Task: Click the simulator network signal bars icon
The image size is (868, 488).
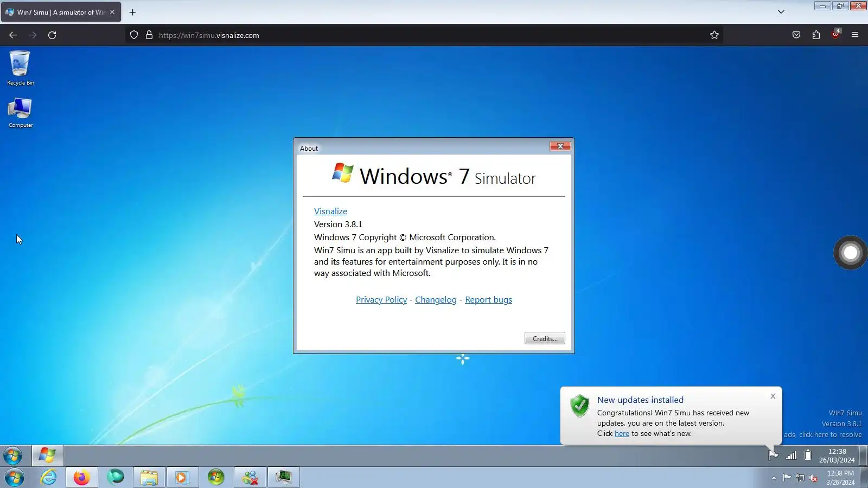Action: [791, 455]
